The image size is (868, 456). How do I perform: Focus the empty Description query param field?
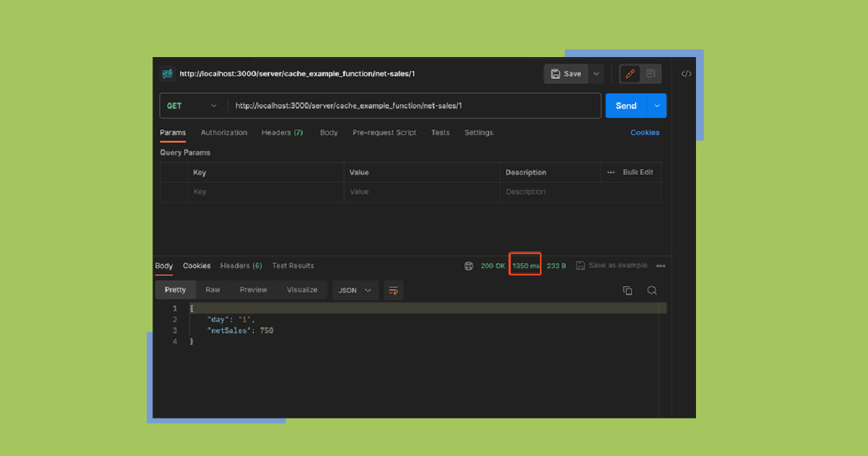(580, 192)
